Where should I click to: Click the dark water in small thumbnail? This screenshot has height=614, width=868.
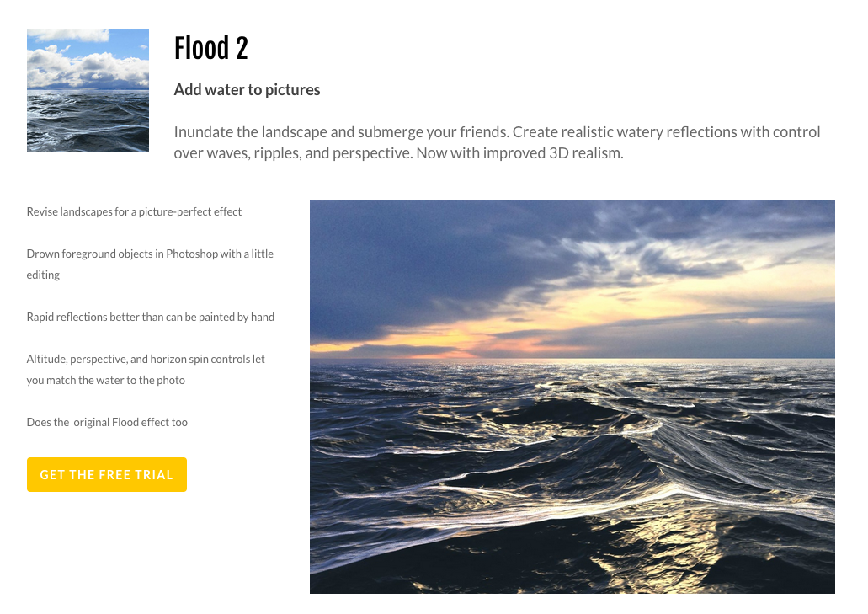pos(88,120)
